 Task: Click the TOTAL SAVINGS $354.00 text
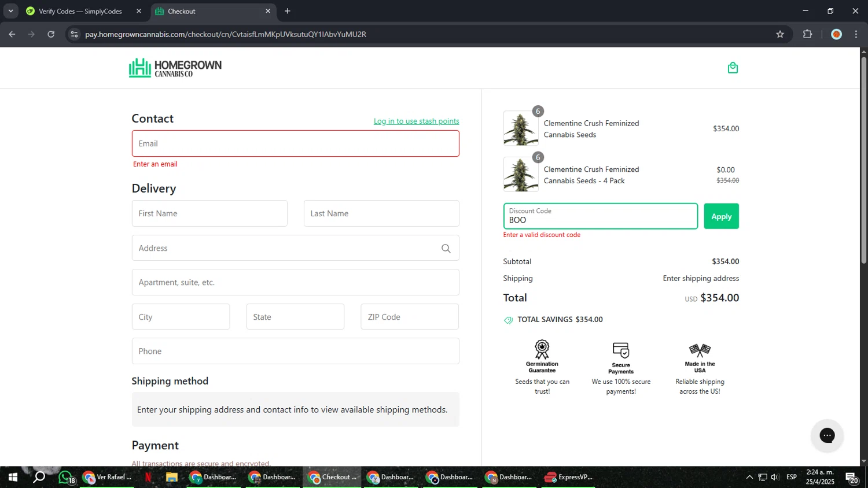click(560, 319)
